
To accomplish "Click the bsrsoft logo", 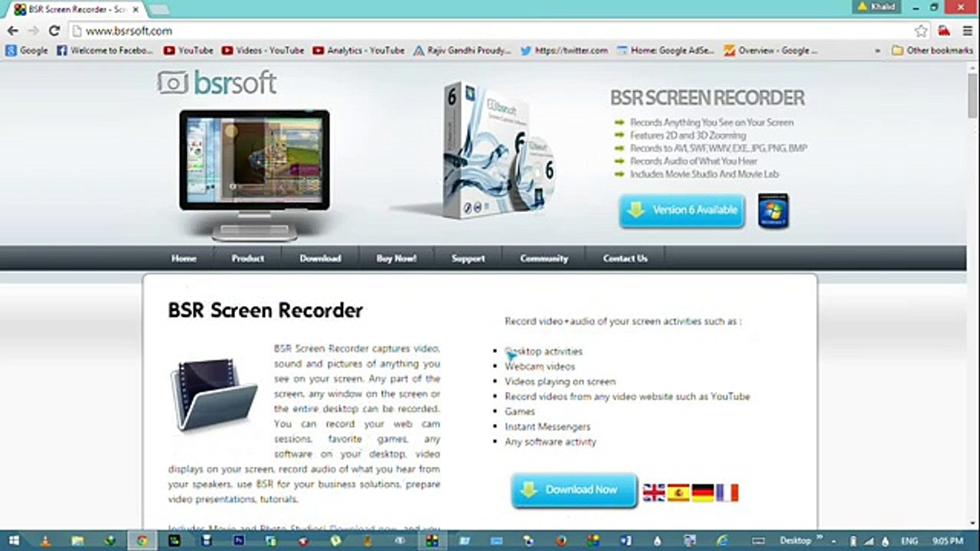I will click(x=217, y=83).
